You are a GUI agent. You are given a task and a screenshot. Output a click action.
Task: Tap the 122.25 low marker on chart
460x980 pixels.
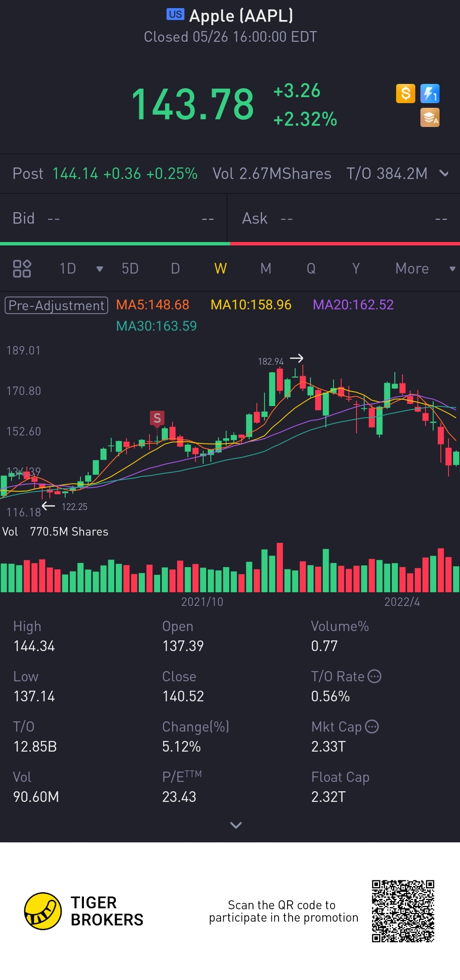[75, 507]
